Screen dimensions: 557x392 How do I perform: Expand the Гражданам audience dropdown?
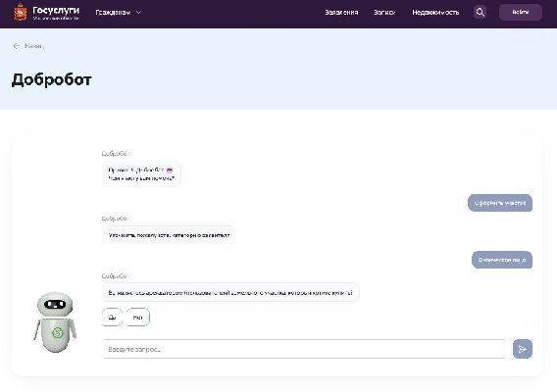[x=119, y=13]
